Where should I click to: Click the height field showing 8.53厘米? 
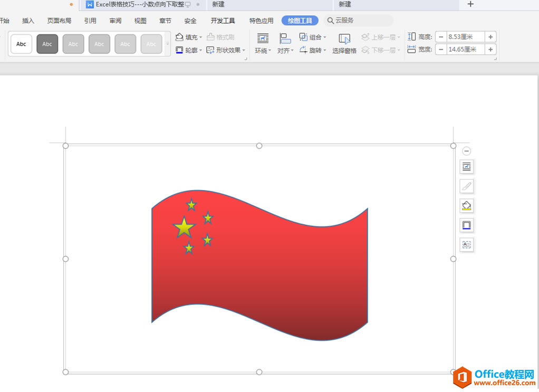tap(466, 37)
